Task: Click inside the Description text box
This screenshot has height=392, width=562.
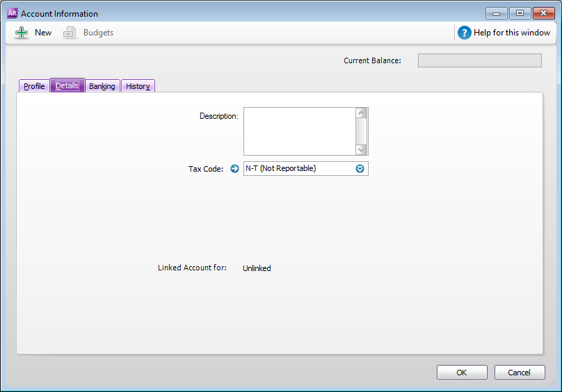Action: click(299, 131)
